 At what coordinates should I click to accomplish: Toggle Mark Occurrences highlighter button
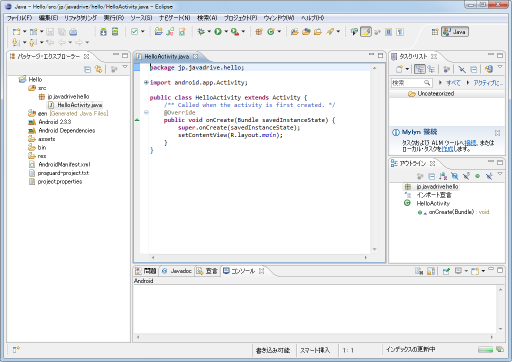(x=366, y=32)
